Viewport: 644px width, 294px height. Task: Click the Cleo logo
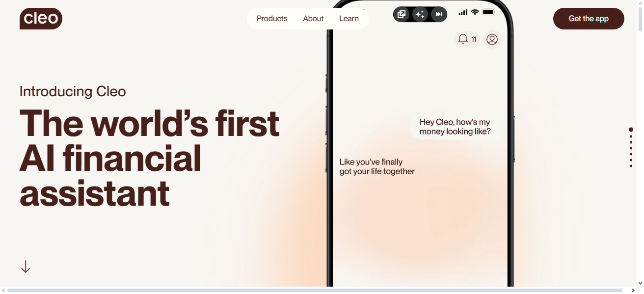click(x=41, y=19)
